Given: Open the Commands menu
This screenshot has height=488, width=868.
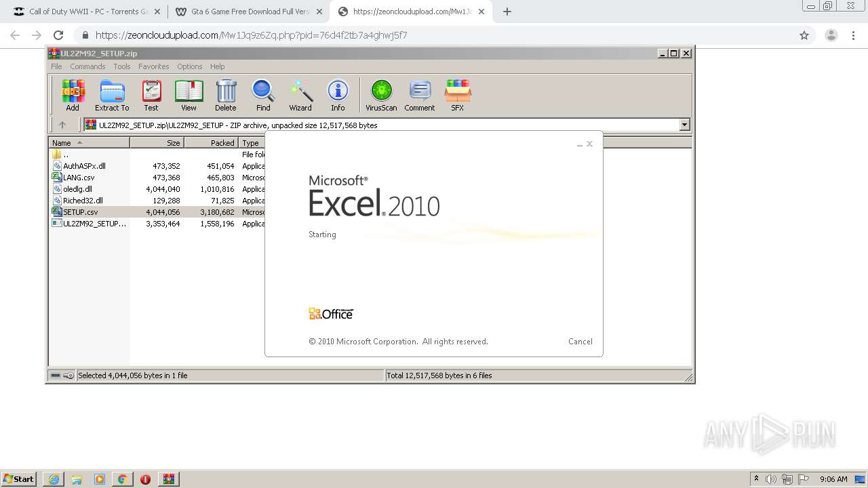Looking at the screenshot, I should (87, 66).
